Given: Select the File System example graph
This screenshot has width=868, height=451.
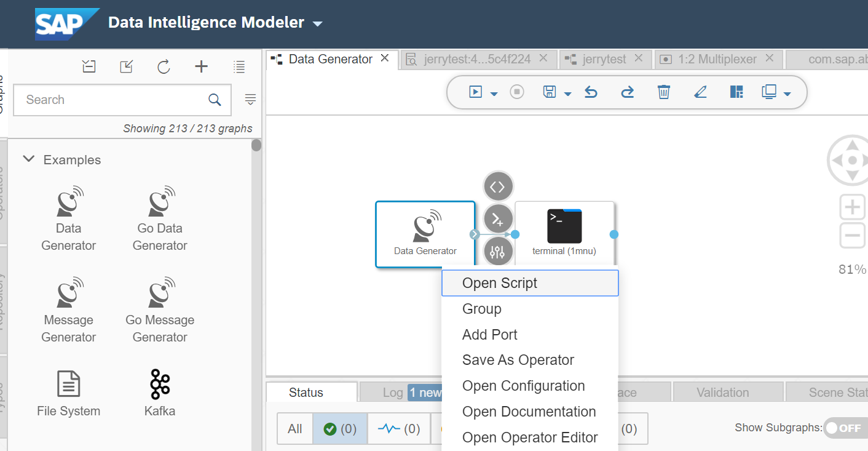Looking at the screenshot, I should (x=69, y=394).
